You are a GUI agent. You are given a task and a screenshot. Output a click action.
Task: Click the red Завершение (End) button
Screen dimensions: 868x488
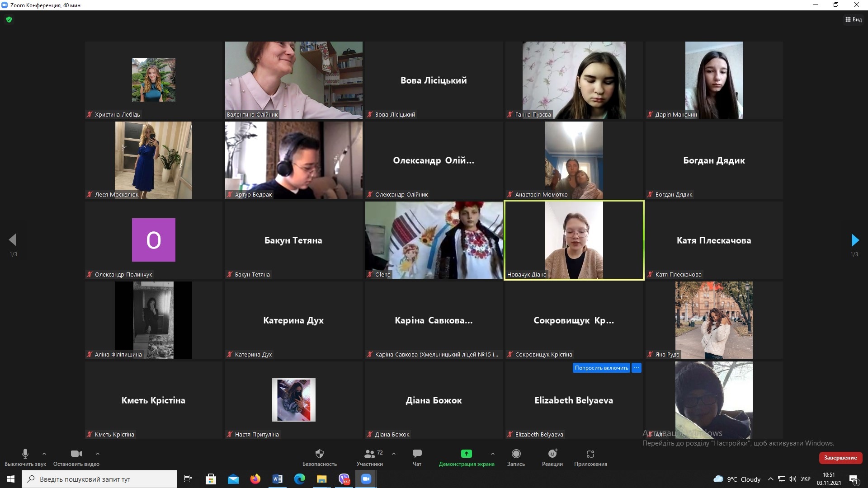coord(840,458)
